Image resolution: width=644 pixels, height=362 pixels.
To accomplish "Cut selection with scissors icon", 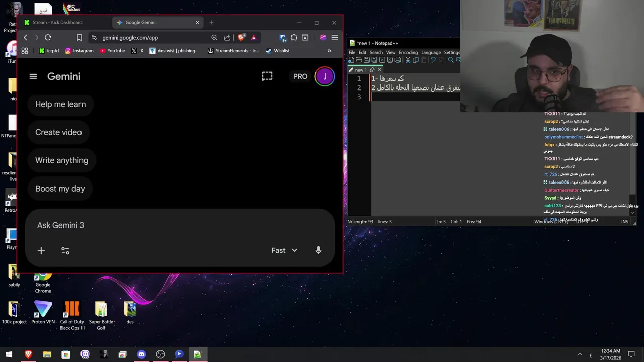I will [408, 60].
